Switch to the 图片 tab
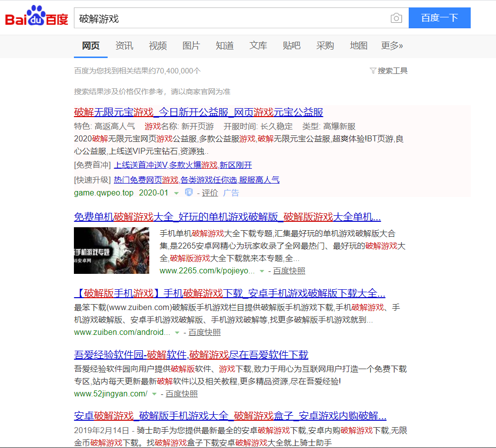The height and width of the screenshot is (448, 496). (191, 46)
